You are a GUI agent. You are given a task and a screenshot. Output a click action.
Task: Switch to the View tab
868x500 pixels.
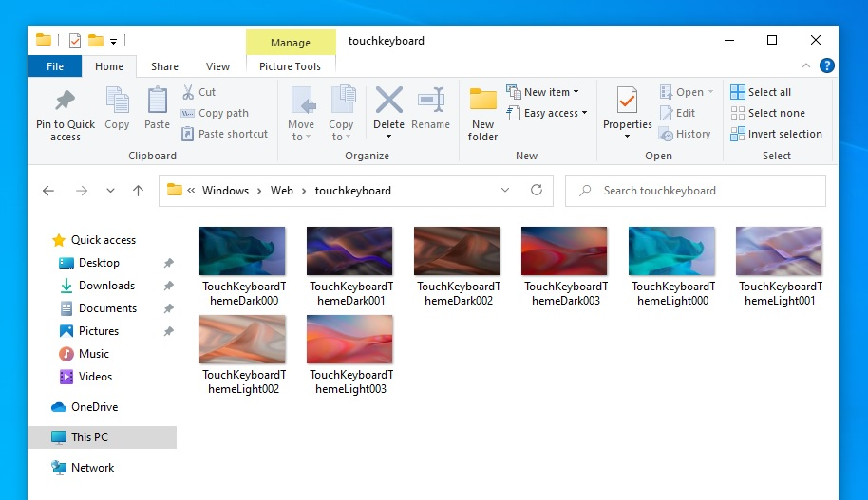[217, 66]
